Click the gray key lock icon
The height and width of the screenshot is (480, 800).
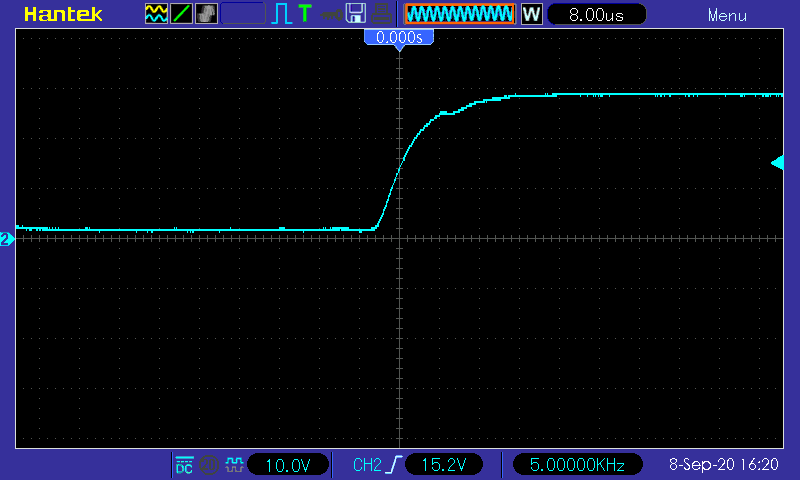click(x=331, y=15)
